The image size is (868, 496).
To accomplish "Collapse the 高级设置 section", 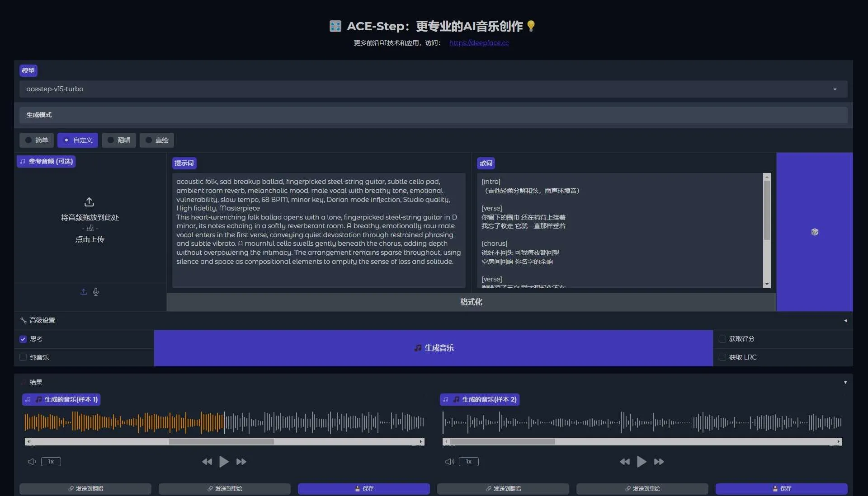I will pos(845,321).
